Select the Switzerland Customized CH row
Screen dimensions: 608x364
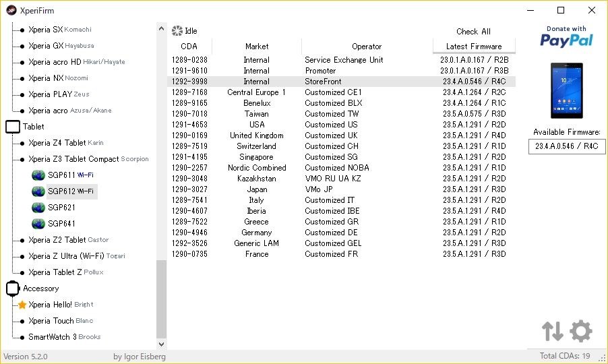coord(341,146)
